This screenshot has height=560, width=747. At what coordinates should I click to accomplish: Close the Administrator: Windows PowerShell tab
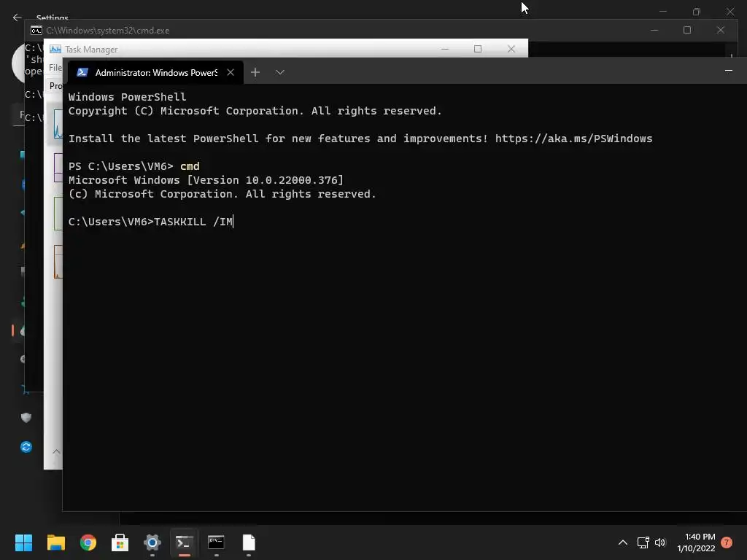coord(231,72)
